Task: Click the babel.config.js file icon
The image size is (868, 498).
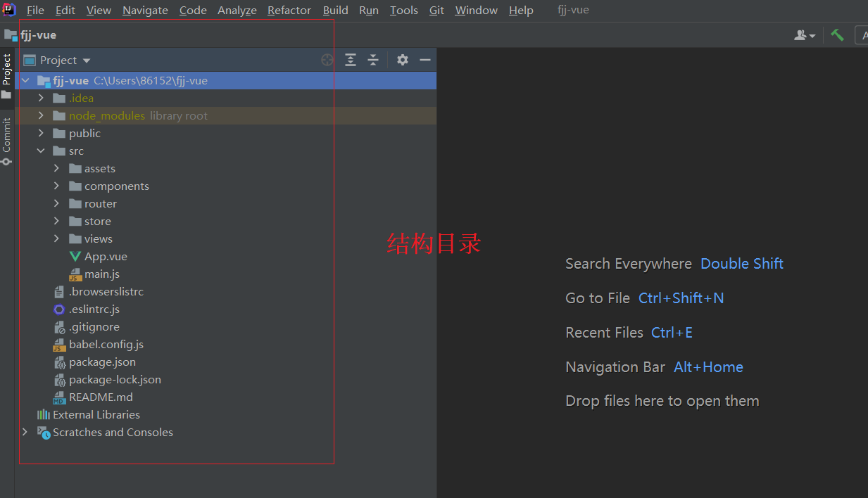Action: pyautogui.click(x=59, y=345)
